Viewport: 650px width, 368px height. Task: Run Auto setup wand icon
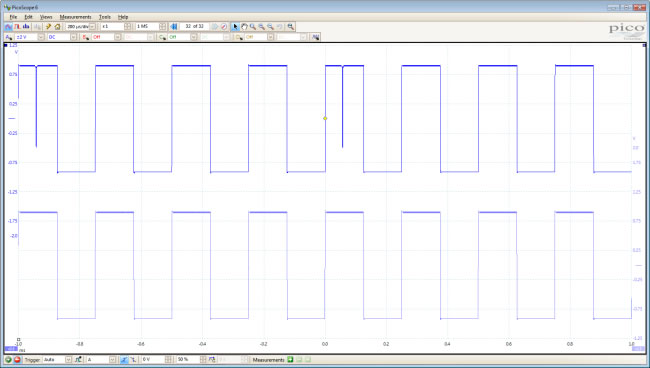pos(48,27)
